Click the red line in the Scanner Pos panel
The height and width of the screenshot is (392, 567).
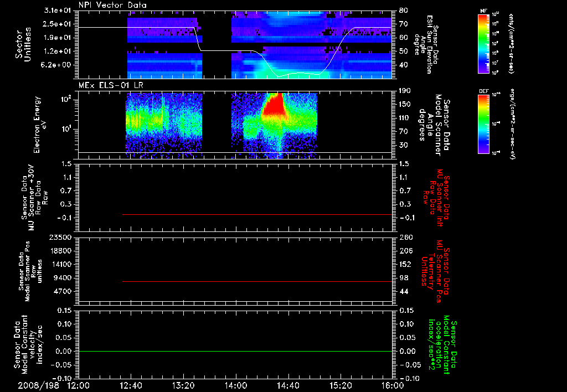pos(257,281)
